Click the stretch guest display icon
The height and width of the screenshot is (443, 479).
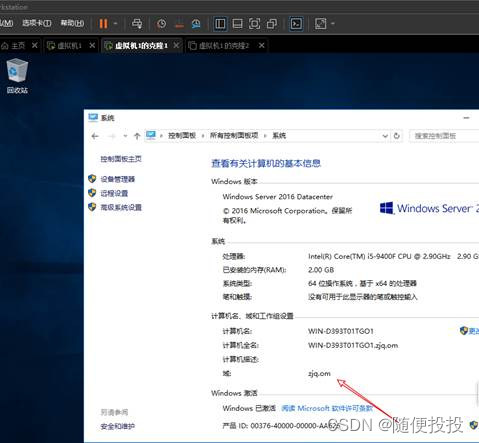tap(321, 24)
